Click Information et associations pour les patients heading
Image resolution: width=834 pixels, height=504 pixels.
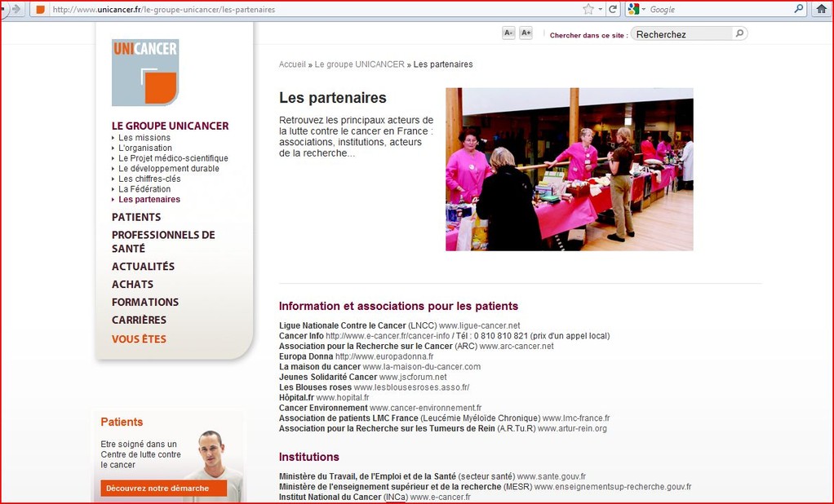[398, 306]
